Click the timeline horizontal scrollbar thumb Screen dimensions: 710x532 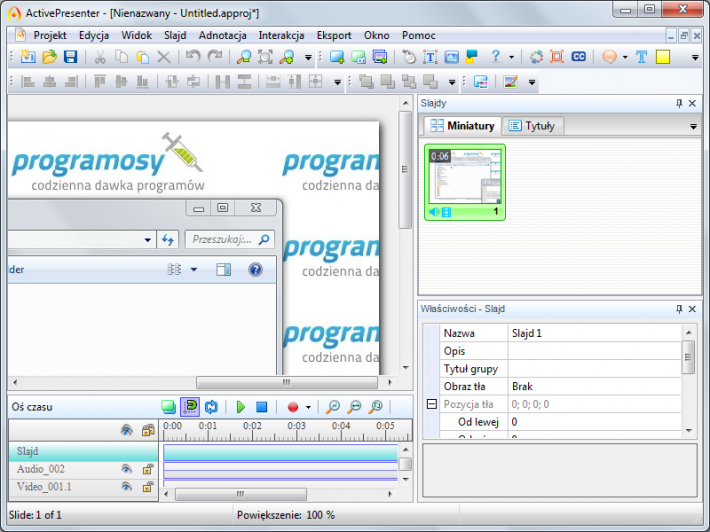240,494
